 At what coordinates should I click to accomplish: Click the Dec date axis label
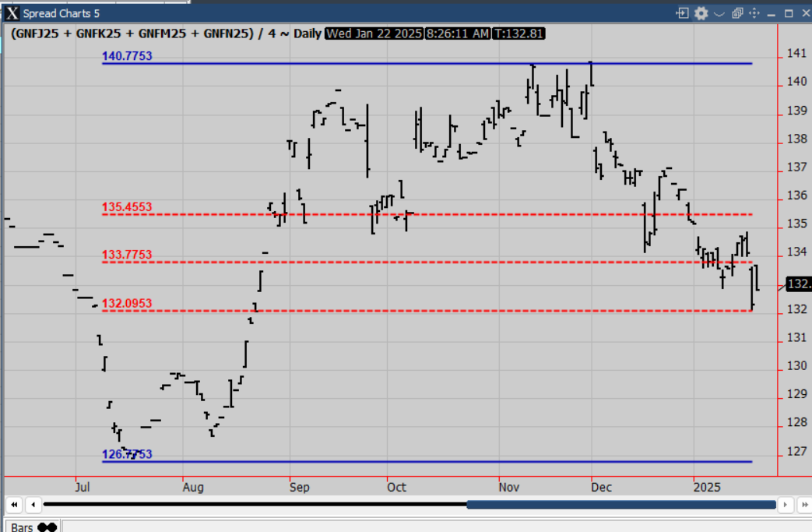pyautogui.click(x=602, y=488)
